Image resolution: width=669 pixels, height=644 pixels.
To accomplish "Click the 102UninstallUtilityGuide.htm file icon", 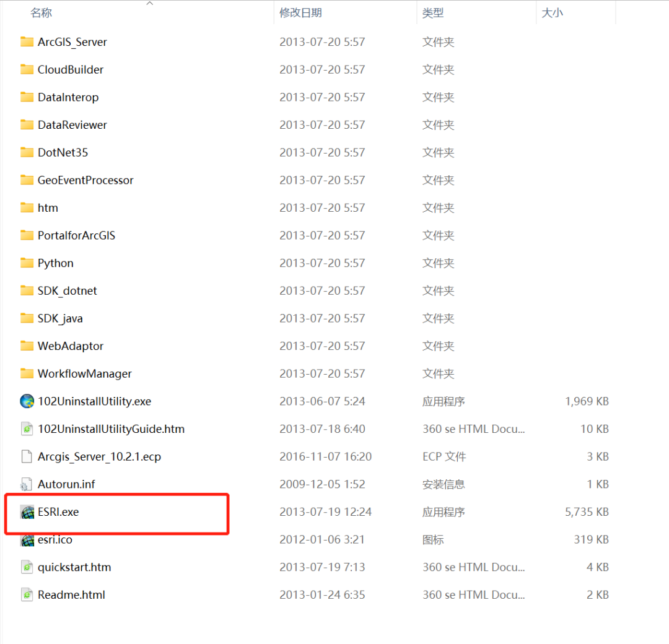I will [27, 429].
